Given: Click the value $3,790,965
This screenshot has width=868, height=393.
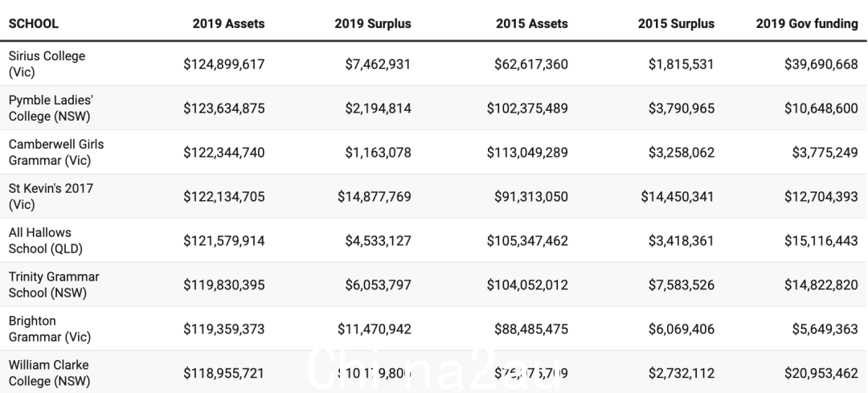Looking at the screenshot, I should coord(682,108).
